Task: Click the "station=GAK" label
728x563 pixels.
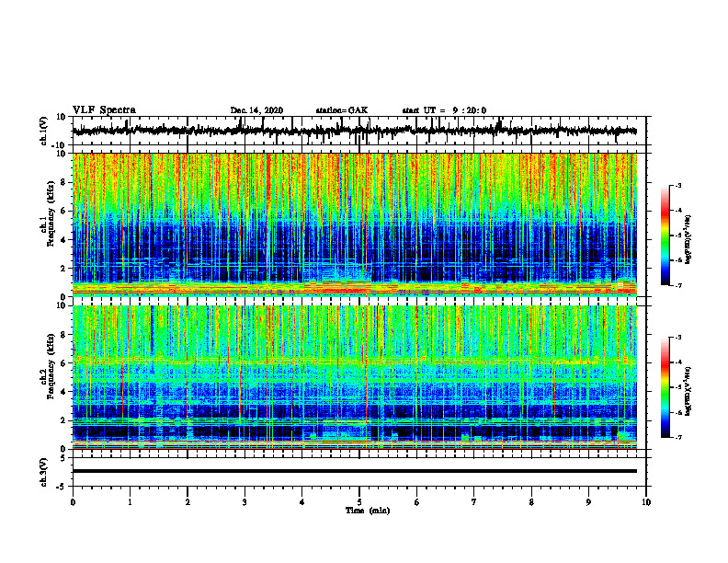Action: click(342, 110)
